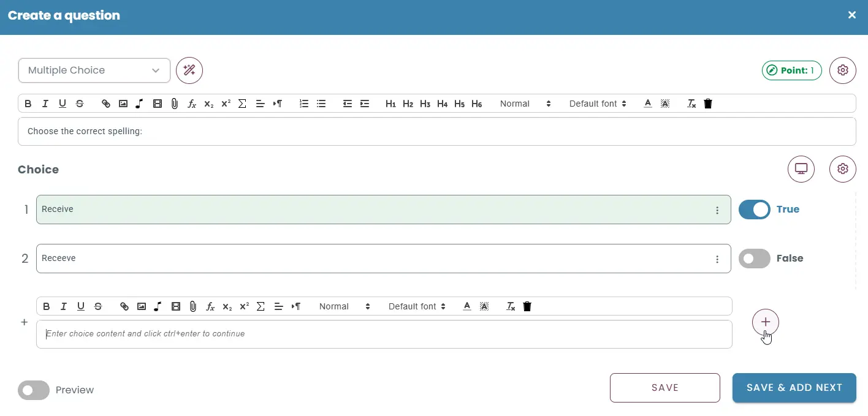Open the options menu for the Receive choice
The image size is (868, 416).
[x=717, y=210]
